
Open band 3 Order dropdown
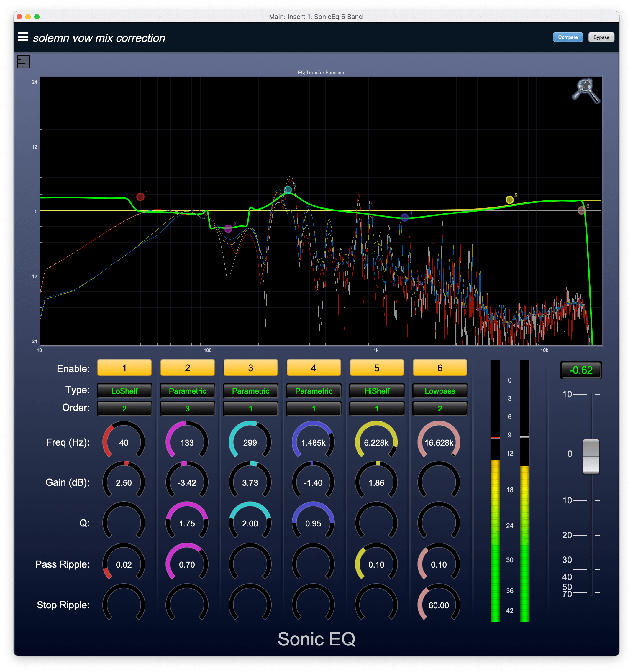point(250,409)
